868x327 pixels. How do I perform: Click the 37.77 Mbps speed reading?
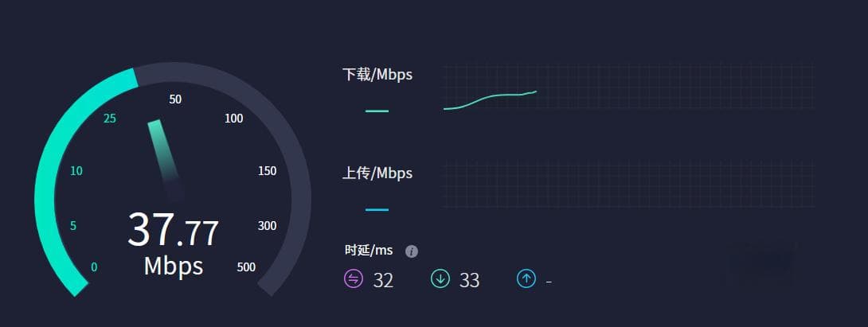(x=174, y=243)
